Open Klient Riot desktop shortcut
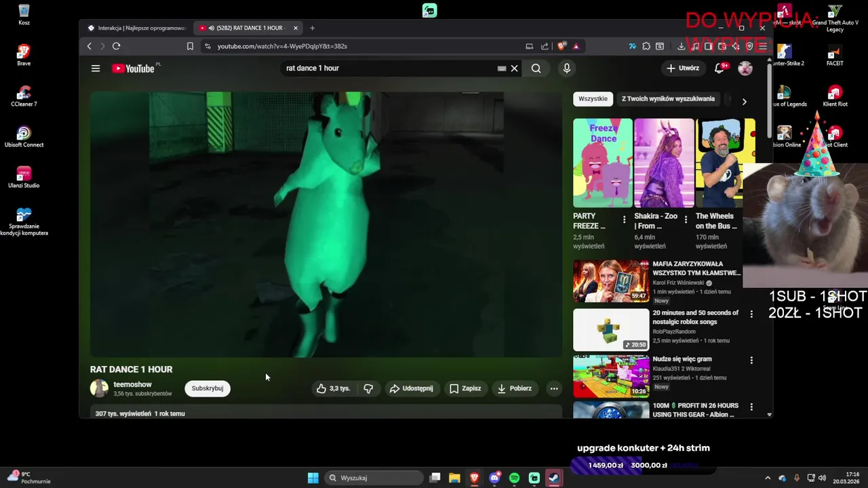The image size is (868, 488). point(835,96)
